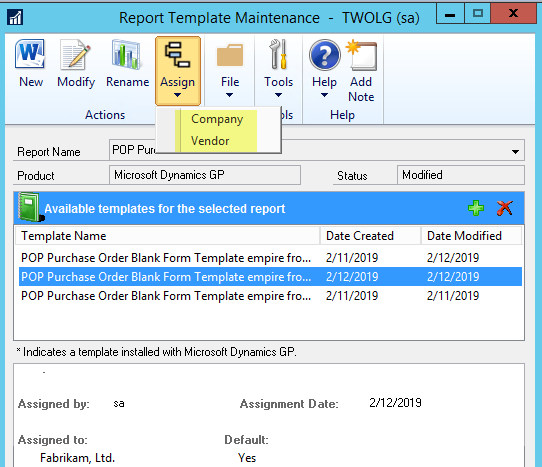Sort by Date Created column header
The image size is (542, 467).
[371, 236]
